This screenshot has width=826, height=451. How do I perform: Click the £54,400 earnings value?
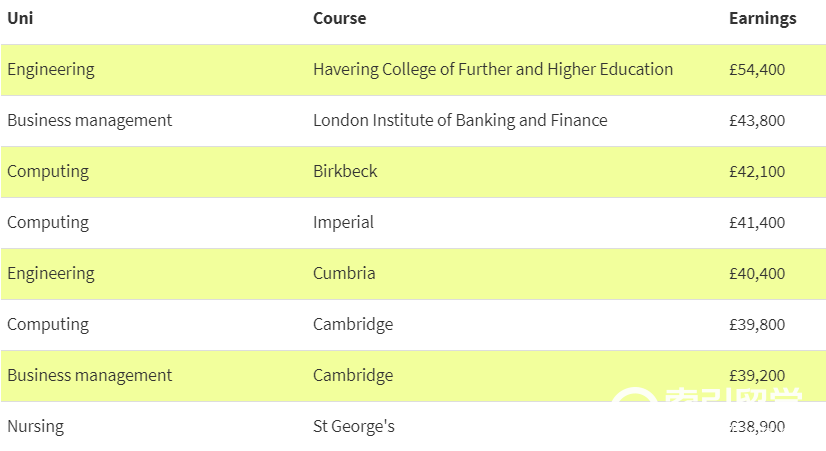[x=757, y=70]
